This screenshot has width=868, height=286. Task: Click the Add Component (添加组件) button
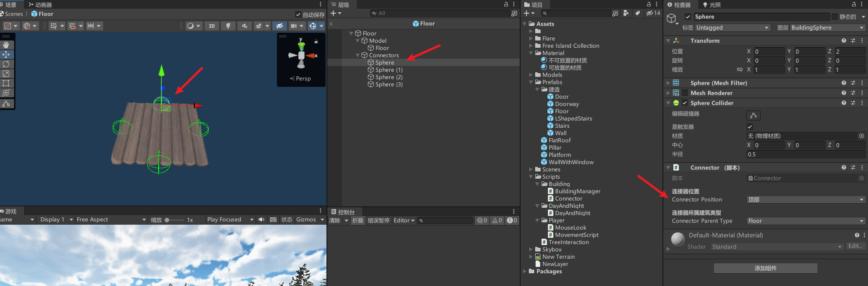[765, 268]
